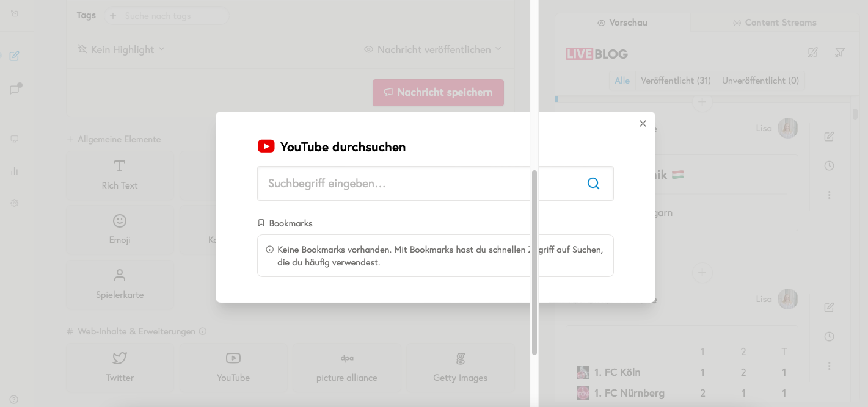This screenshot has height=407, width=868.
Task: Open the settings gear in sidebar
Action: tap(15, 203)
